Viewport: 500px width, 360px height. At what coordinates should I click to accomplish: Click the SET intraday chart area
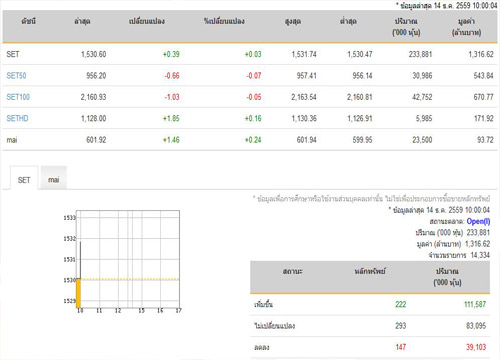128,259
